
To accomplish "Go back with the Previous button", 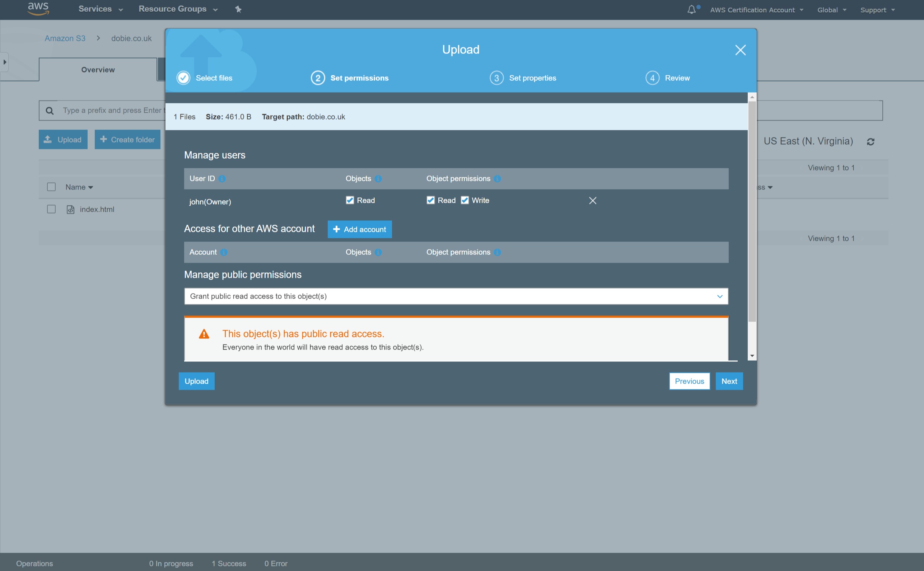I will click(689, 381).
